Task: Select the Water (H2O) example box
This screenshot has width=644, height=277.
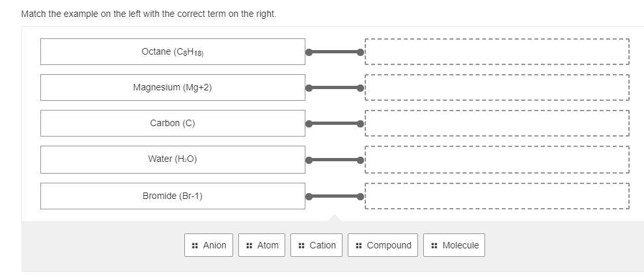Action: point(173,159)
